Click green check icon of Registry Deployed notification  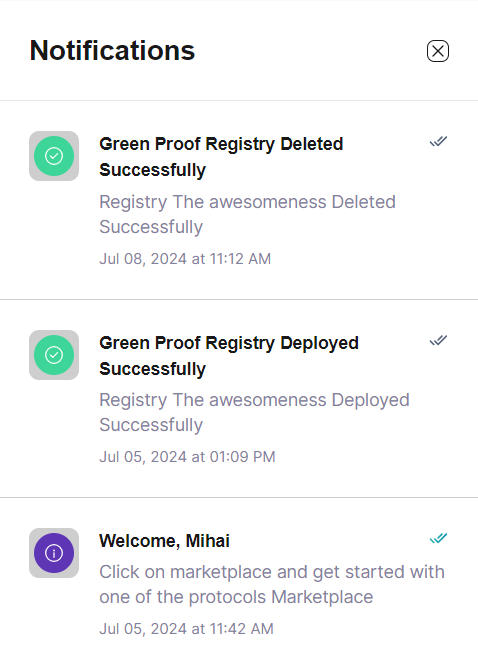click(x=54, y=355)
